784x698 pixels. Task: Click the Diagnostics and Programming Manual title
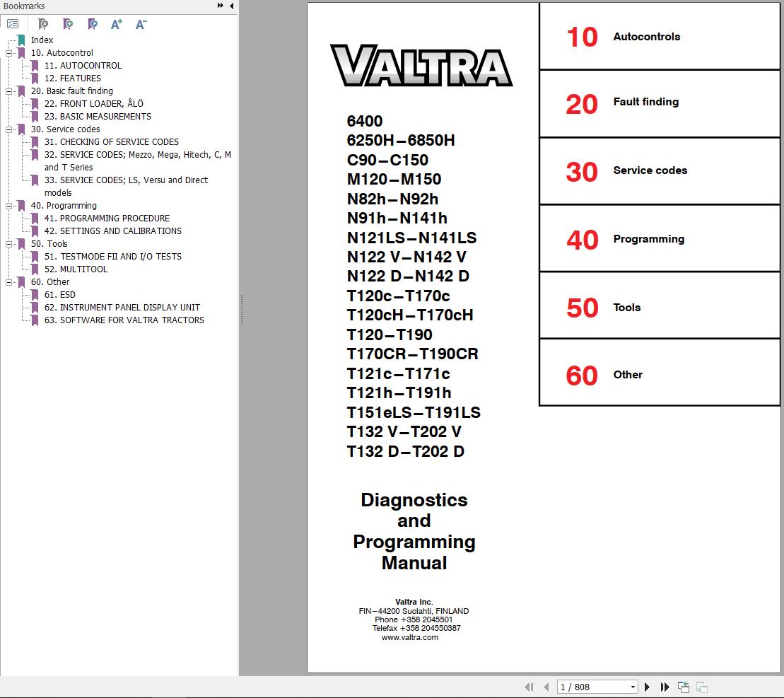(x=414, y=531)
